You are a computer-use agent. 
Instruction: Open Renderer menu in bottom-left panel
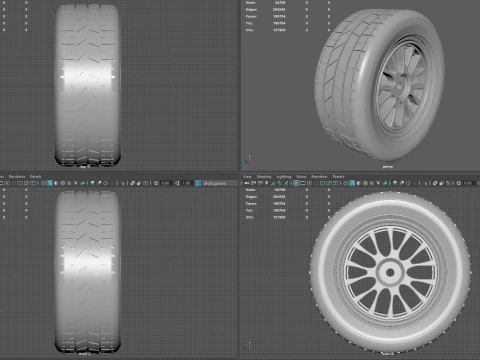coord(17,177)
